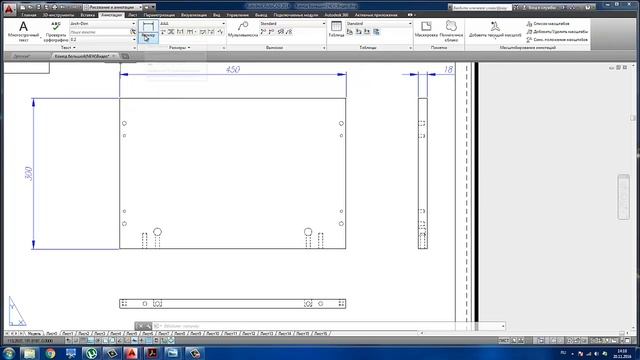Insert a Table using the table icon

(x=336, y=29)
